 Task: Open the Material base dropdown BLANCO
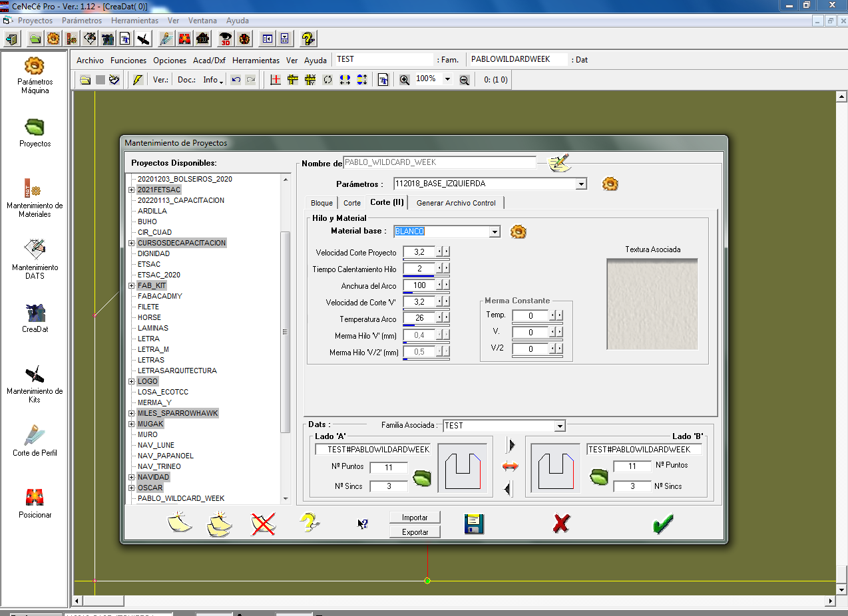494,231
